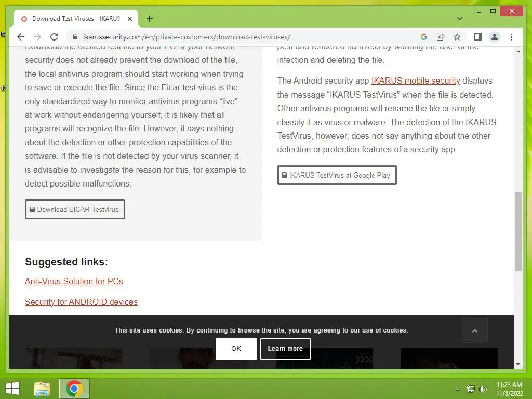Open Chrome three-dot menu

point(511,37)
